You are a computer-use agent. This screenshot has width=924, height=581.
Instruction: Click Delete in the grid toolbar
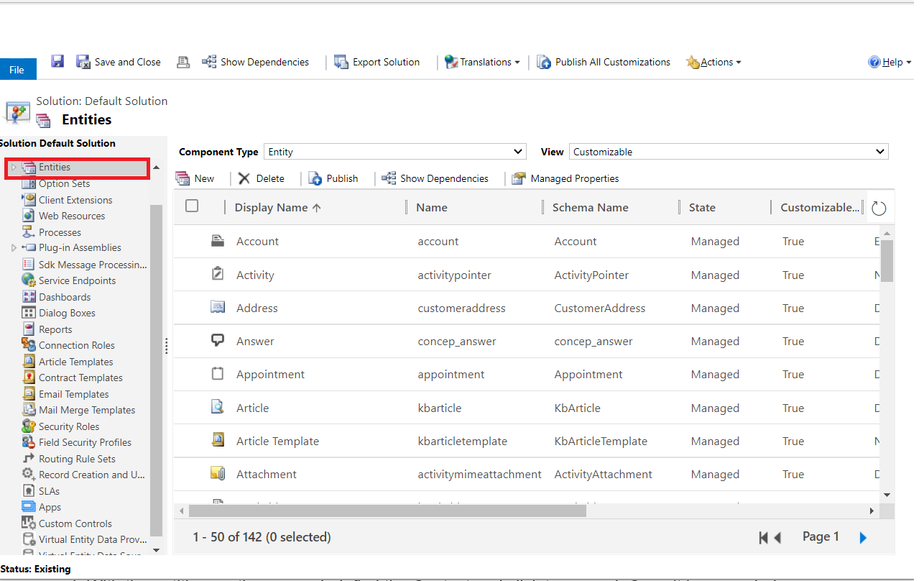(261, 178)
